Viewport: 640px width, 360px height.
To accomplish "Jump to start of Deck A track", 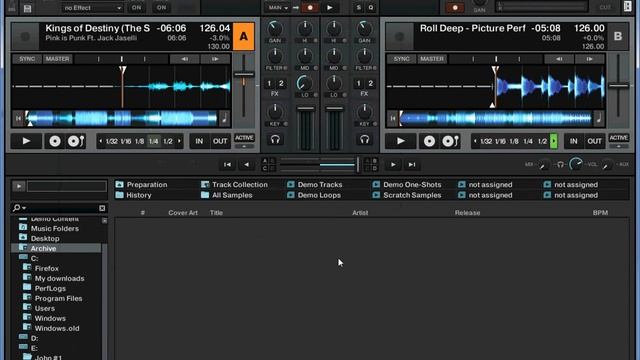I will (18, 118).
